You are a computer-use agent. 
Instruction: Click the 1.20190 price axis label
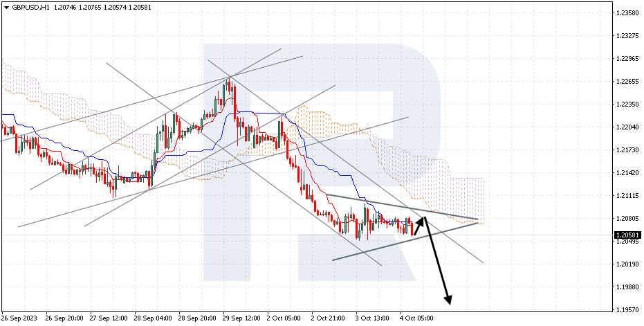point(627,264)
